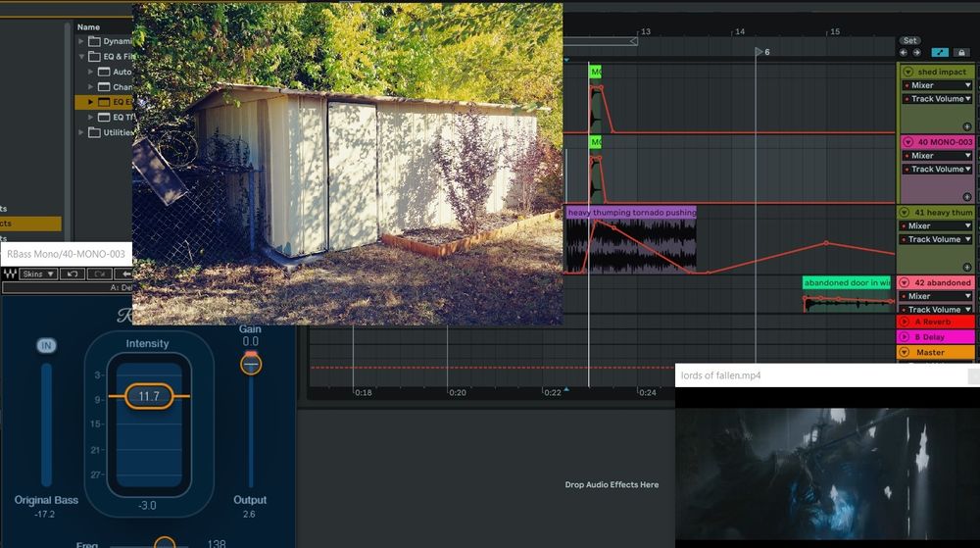The image size is (980, 548).
Task: Toggle the IN button in RBass
Action: point(46,345)
